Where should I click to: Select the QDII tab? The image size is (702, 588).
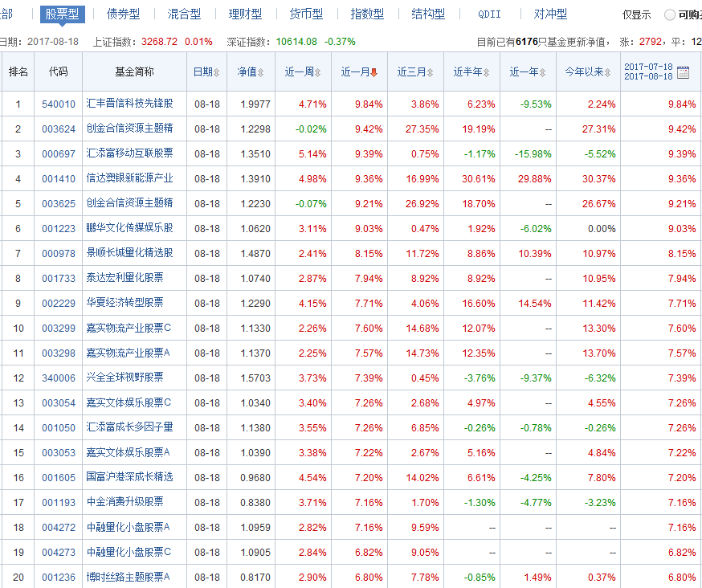[488, 14]
